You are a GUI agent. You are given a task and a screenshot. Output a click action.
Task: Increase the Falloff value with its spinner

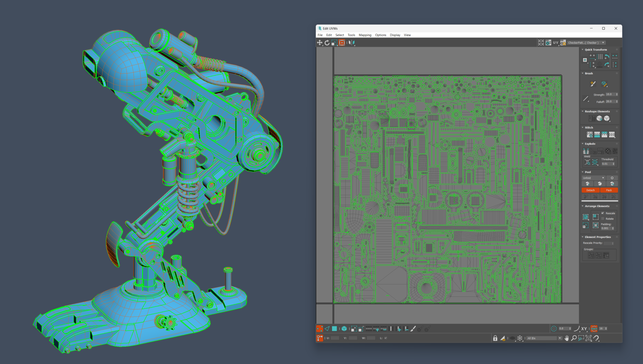617,100
